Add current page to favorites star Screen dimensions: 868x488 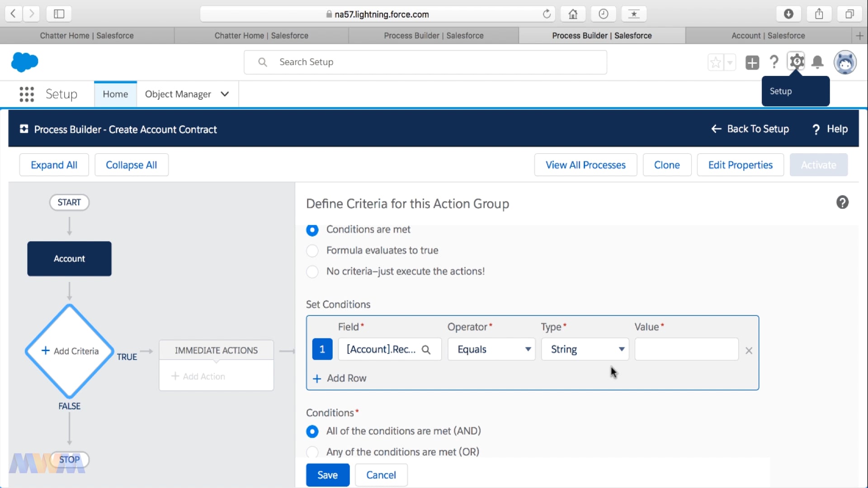[x=716, y=62]
